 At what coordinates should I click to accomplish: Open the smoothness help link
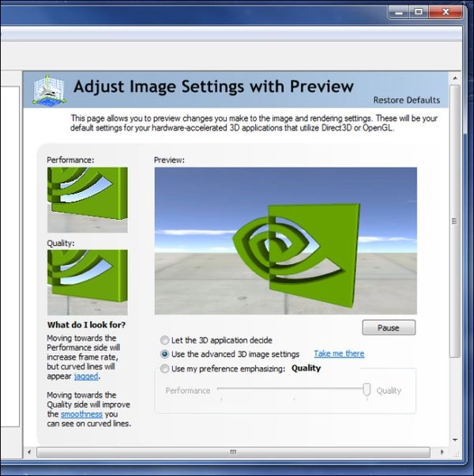point(81,414)
